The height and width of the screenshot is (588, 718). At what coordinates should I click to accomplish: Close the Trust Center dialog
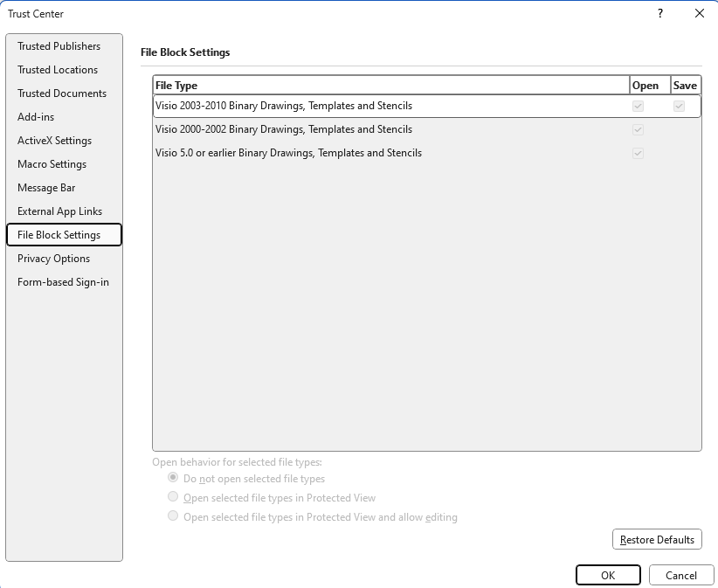coord(700,13)
